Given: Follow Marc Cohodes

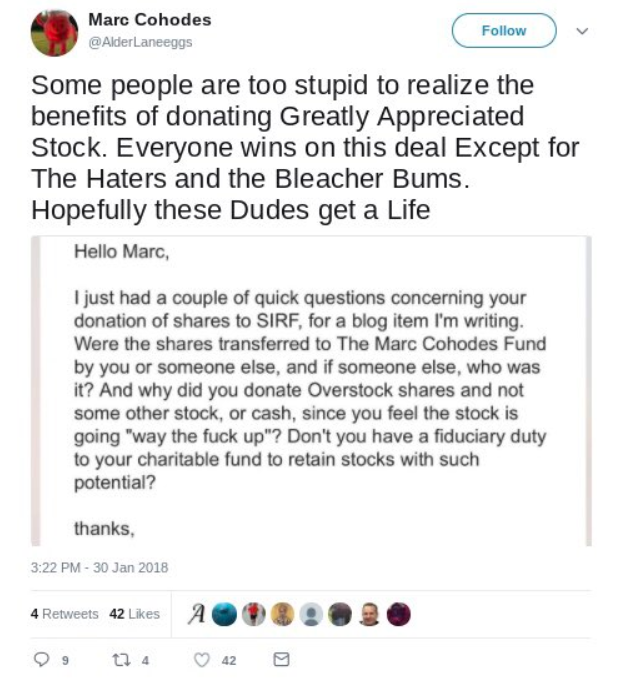Looking at the screenshot, I should coord(504,31).
